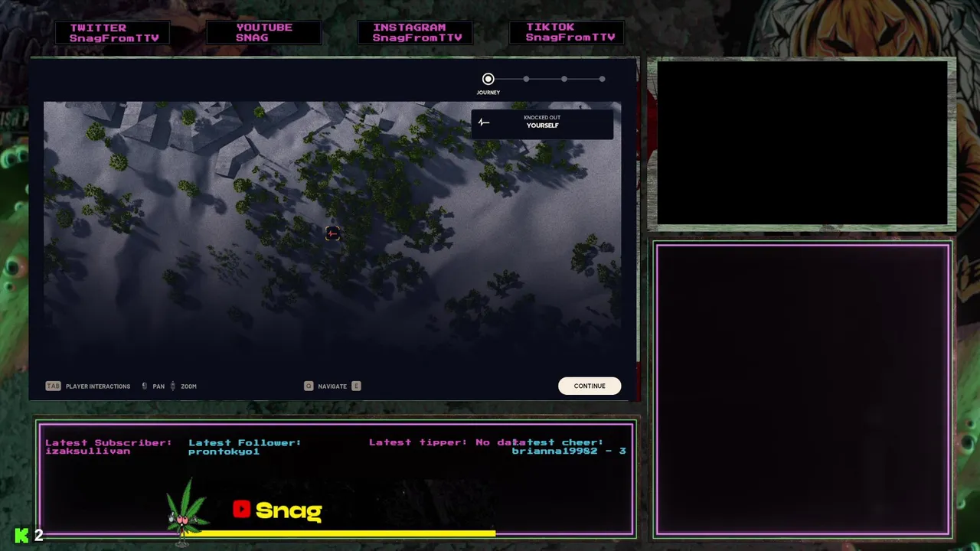Click the red YouTube logo icon
The width and height of the screenshot is (980, 551).
(242, 510)
